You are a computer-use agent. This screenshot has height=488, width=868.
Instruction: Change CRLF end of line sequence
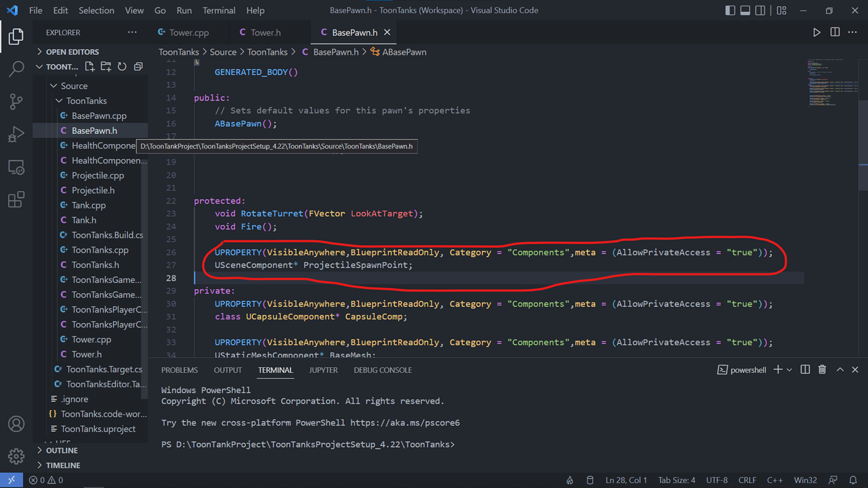(747, 480)
